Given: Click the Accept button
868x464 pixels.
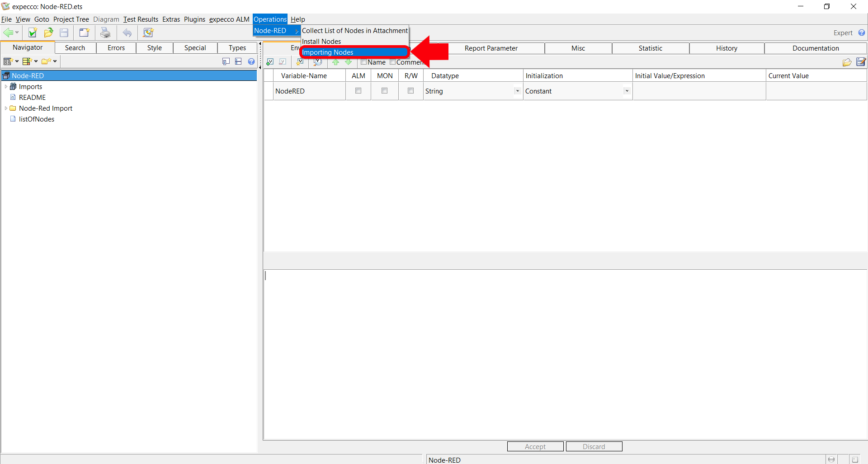Looking at the screenshot, I should tap(535, 446).
